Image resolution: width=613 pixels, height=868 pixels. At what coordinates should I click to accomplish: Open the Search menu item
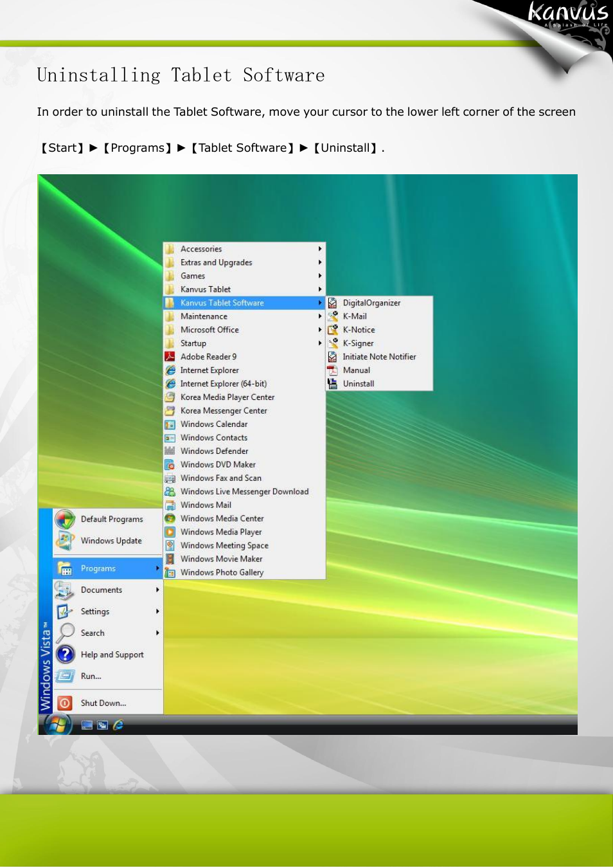(x=108, y=633)
